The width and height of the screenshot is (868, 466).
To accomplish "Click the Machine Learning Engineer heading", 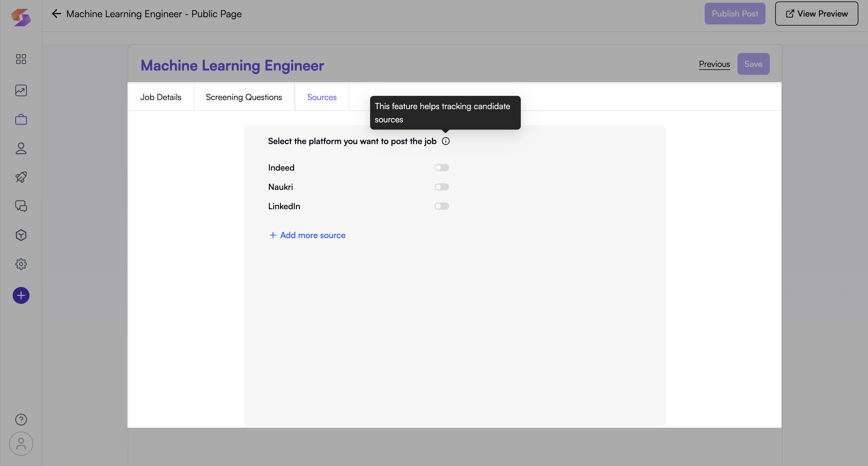I will [232, 65].
